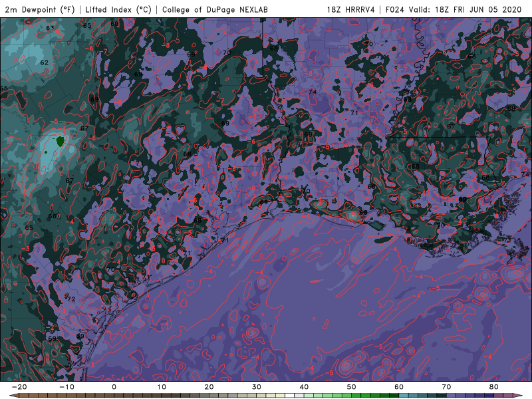Click the left arrow end of the color bar

tap(13, 396)
